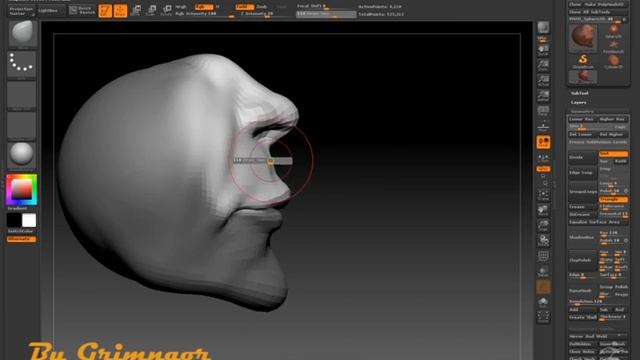The width and height of the screenshot is (640, 360).
Task: Click the Scroll canvas icon
Action: pyautogui.click(x=543, y=50)
